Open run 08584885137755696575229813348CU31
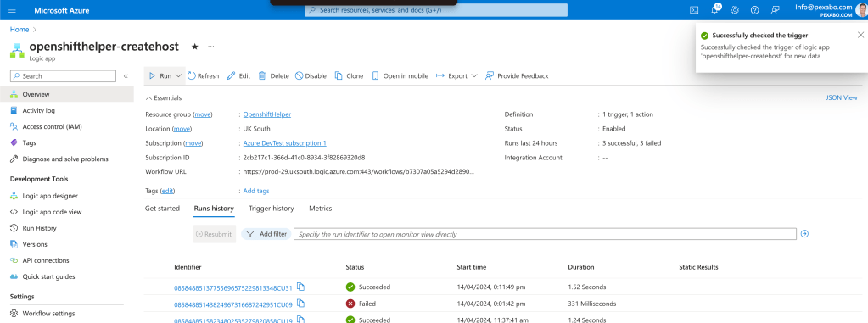Viewport: 868px width, 323px height. point(233,287)
